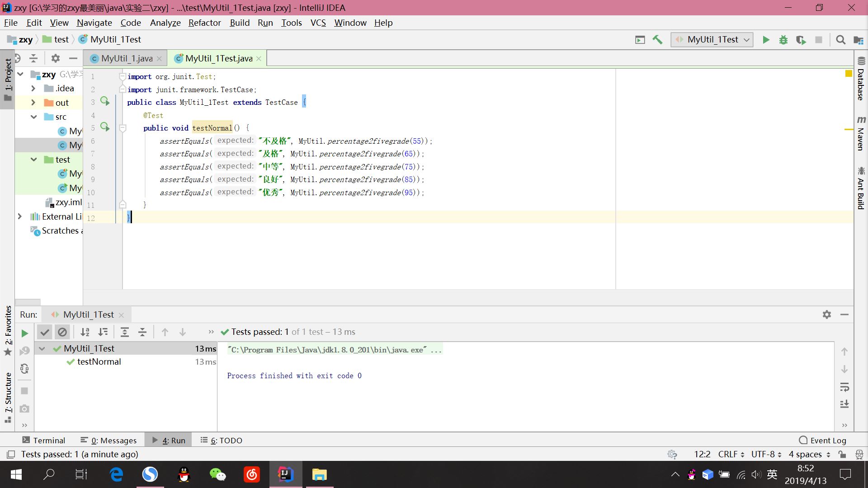Open select run configuration layout icon
Image resolution: width=868 pixels, height=488 pixels.
pyautogui.click(x=640, y=40)
